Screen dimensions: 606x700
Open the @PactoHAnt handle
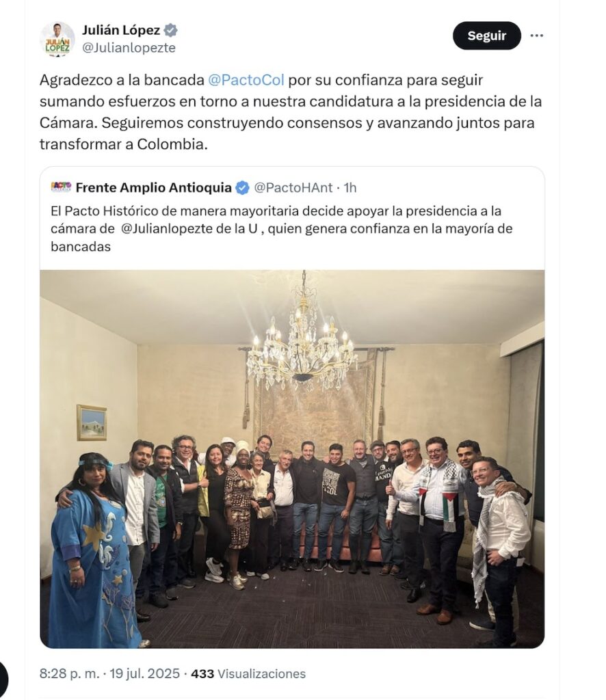click(x=293, y=188)
